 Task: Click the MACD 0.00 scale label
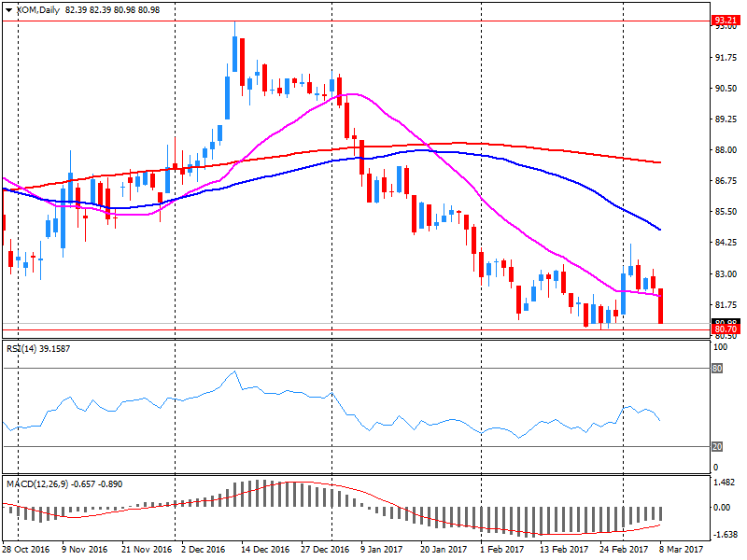[x=722, y=507]
